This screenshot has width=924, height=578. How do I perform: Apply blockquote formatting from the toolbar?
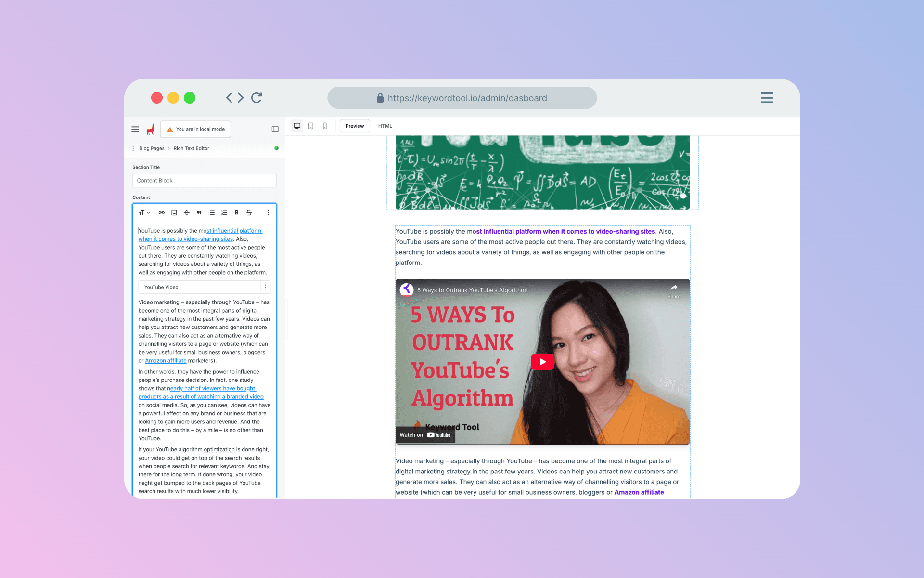(x=199, y=212)
